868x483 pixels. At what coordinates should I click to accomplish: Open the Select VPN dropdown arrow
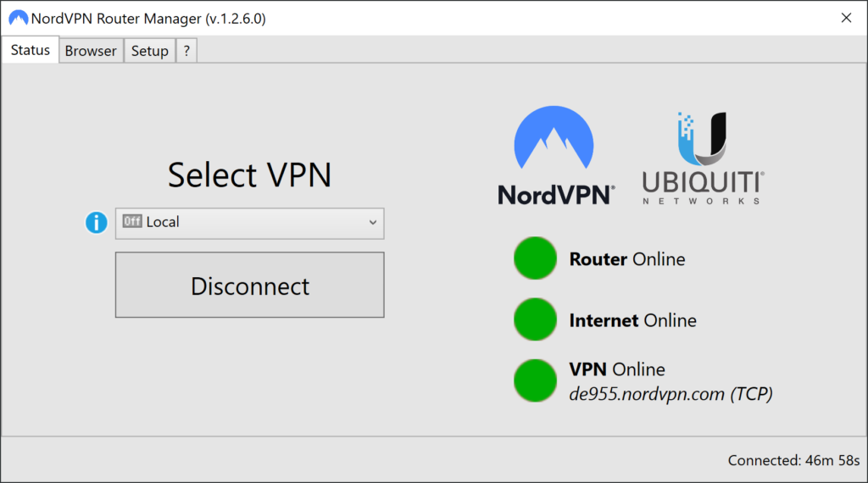coord(372,223)
